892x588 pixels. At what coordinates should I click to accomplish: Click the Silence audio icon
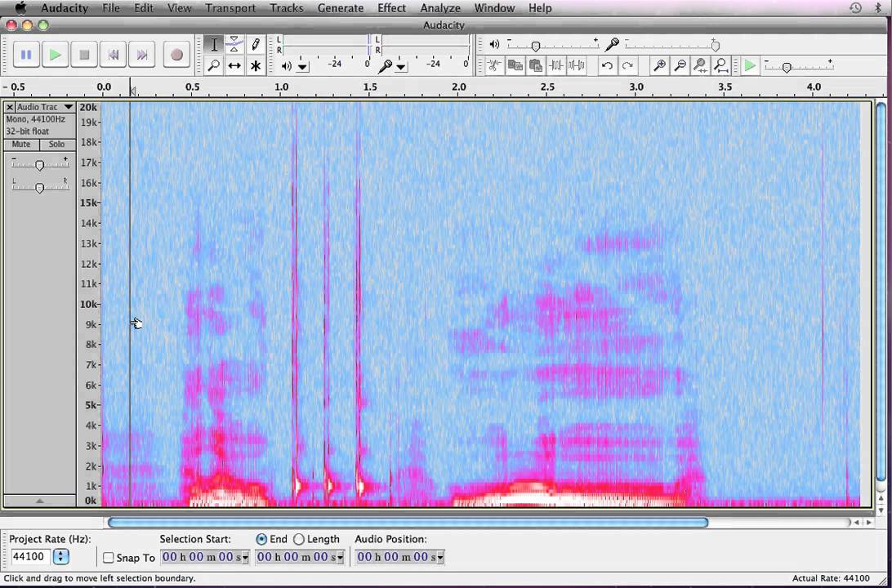(576, 65)
